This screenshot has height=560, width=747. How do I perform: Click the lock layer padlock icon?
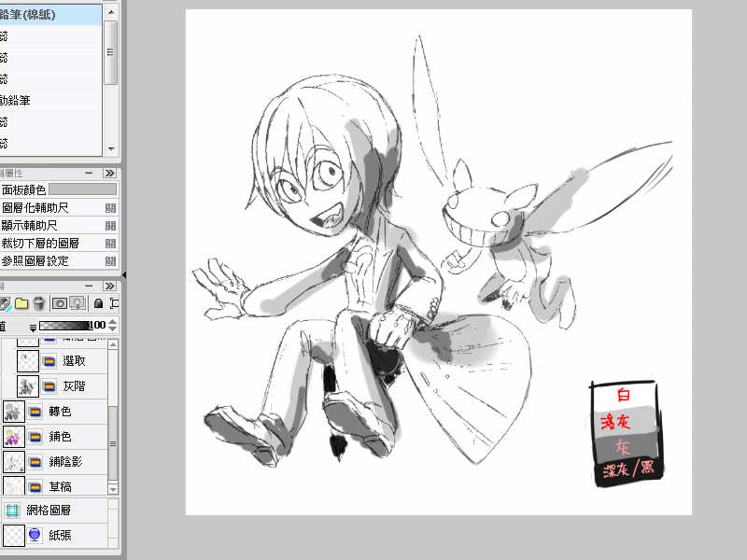click(98, 303)
